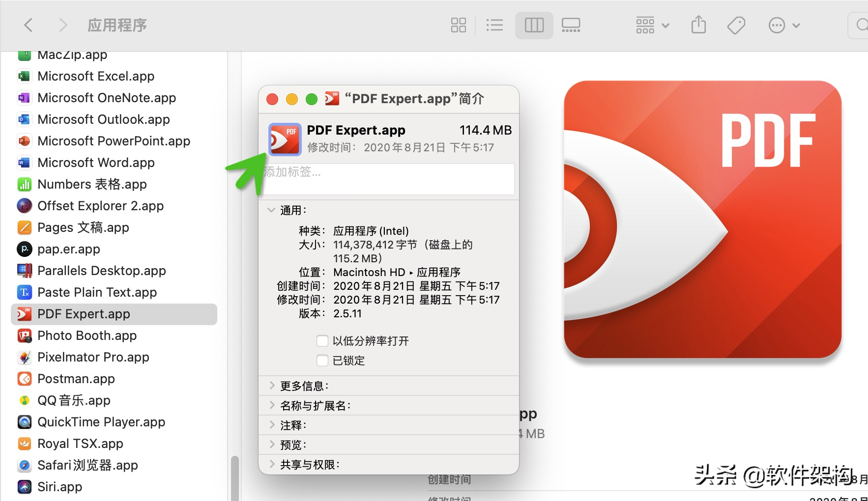Image resolution: width=868 pixels, height=501 pixels.
Task: Click the Finder search icon
Action: coord(862,25)
